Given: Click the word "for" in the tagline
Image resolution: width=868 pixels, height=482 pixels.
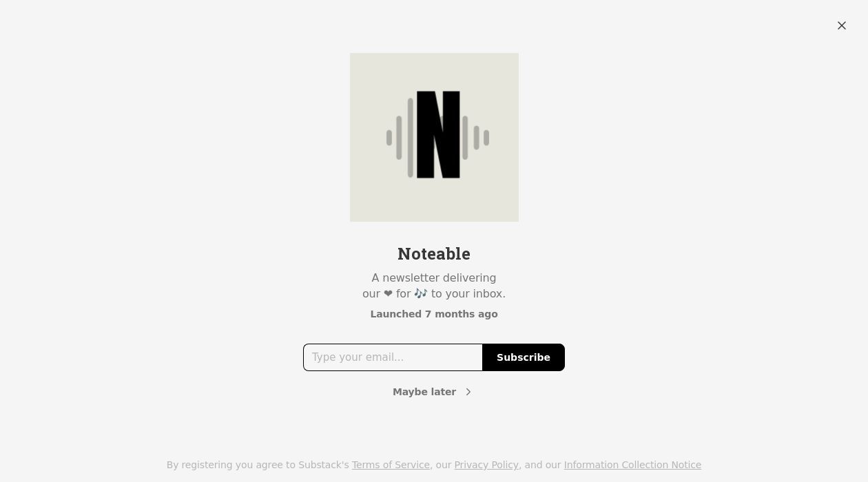Looking at the screenshot, I should pos(404,294).
